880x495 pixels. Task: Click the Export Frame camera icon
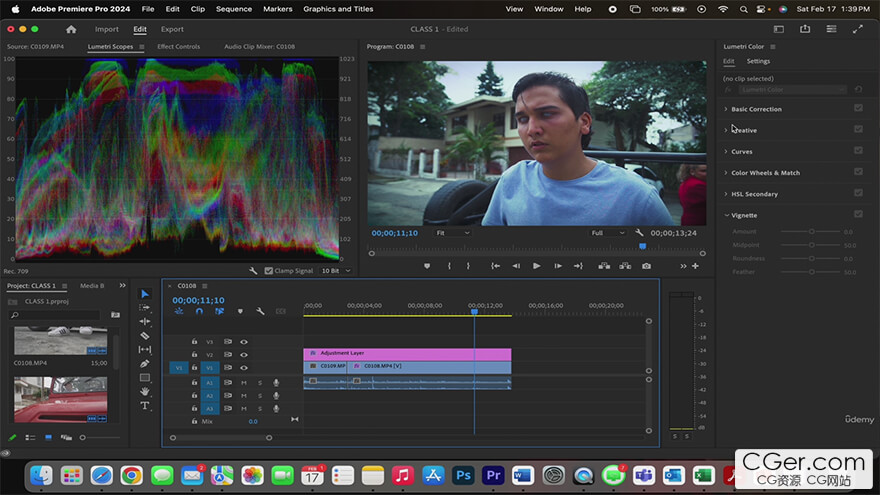[x=646, y=266]
